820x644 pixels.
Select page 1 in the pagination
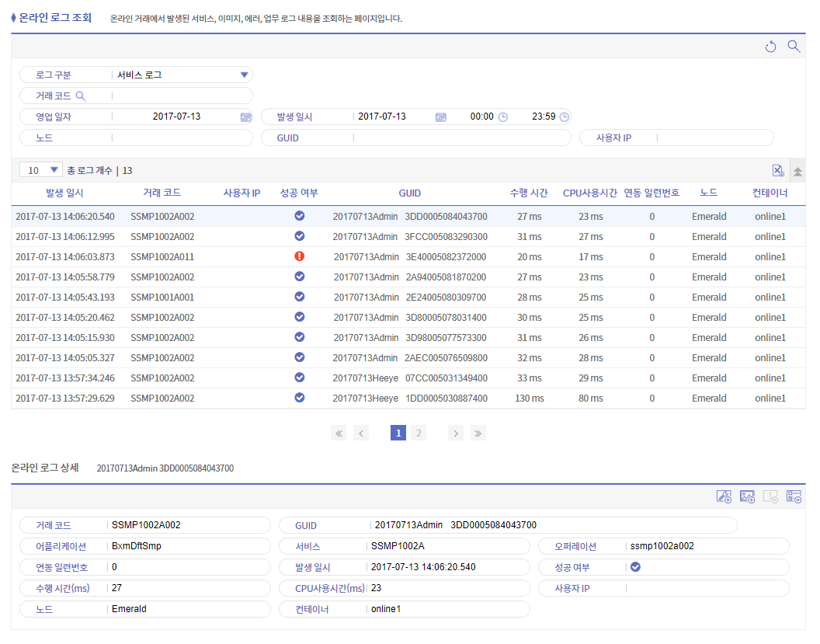pos(398,433)
